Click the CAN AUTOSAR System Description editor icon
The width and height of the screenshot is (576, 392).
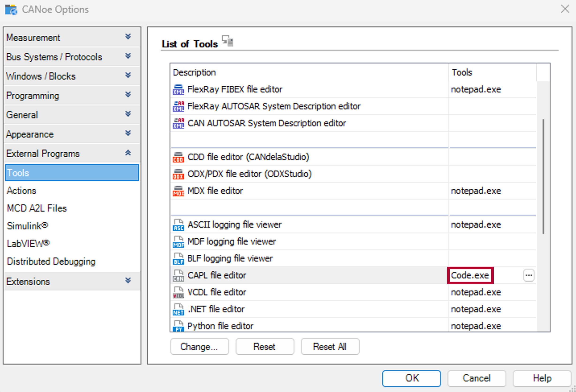(178, 123)
